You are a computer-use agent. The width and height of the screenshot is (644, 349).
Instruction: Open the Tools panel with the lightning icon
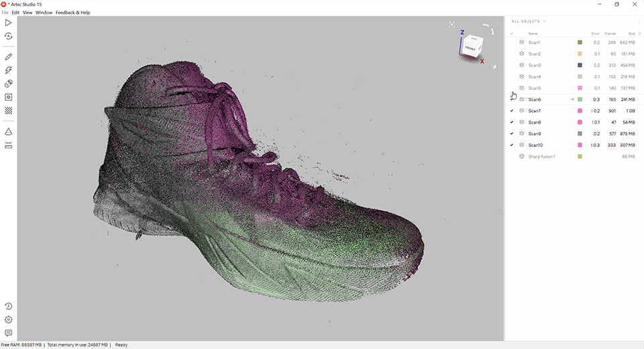pyautogui.click(x=8, y=70)
